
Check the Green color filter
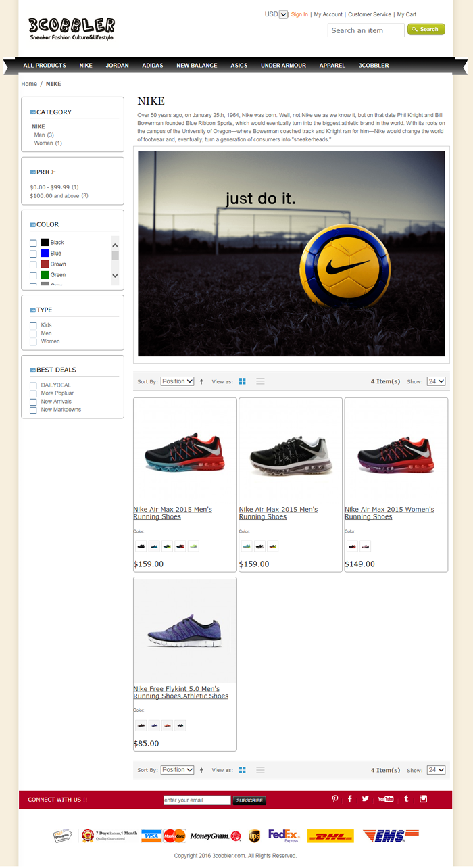[x=33, y=275]
